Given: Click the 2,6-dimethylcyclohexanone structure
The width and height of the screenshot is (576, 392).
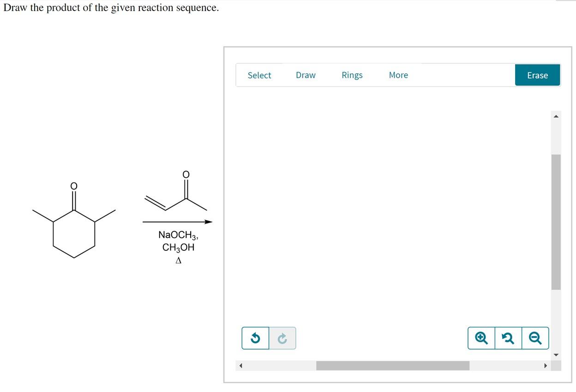Looking at the screenshot, I should tap(74, 220).
